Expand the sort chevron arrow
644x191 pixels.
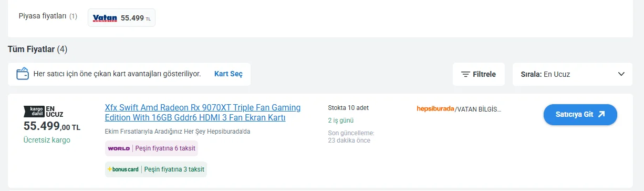click(621, 74)
